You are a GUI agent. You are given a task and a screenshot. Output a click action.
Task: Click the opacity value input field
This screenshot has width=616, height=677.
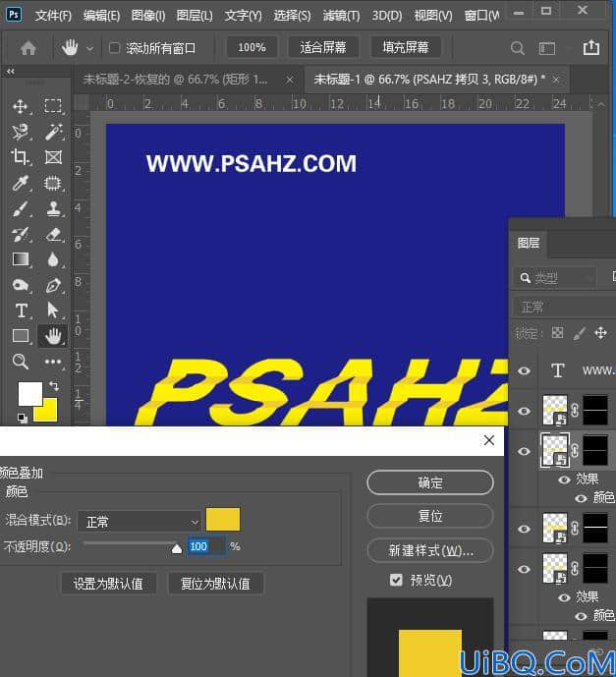pyautogui.click(x=206, y=546)
